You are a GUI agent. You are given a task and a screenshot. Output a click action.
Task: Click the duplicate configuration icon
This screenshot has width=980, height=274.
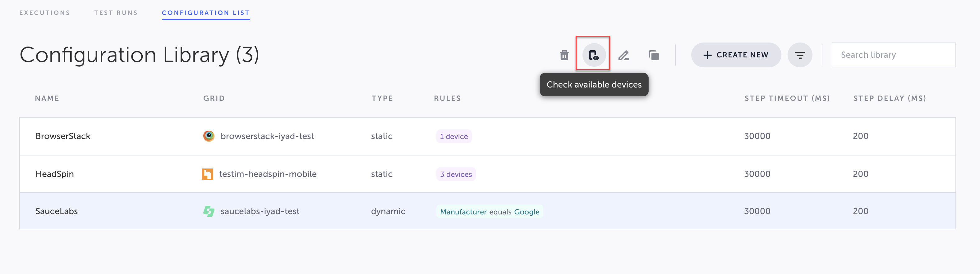point(653,56)
